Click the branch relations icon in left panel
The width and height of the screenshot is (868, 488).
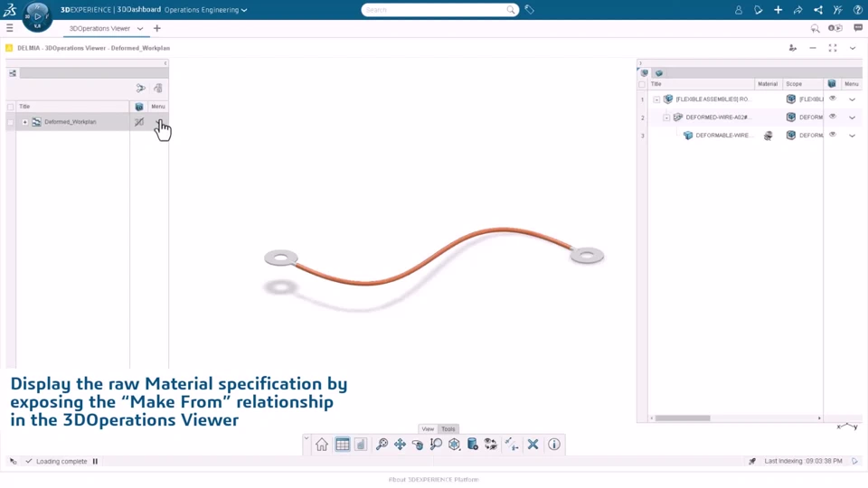[141, 88]
